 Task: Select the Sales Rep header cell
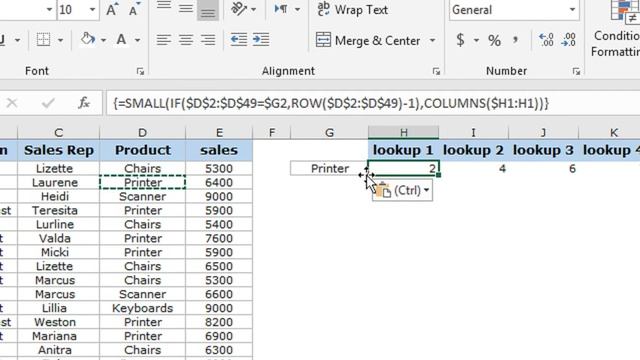[59, 150]
